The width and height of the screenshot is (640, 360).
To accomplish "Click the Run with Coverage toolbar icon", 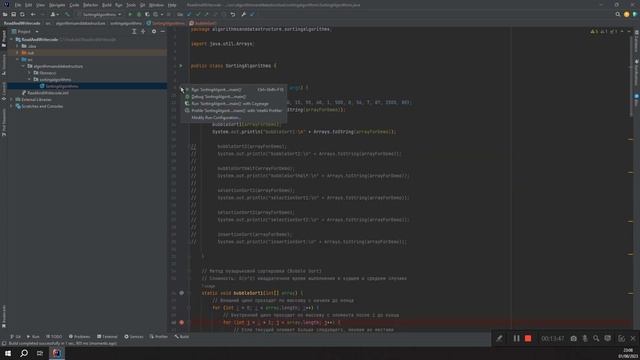I will (x=147, y=14).
